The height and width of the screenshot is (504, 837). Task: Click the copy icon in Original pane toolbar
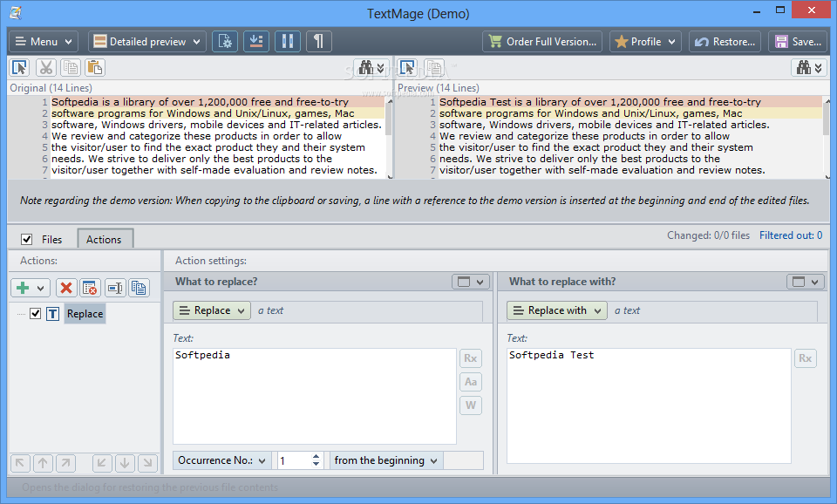(x=71, y=67)
